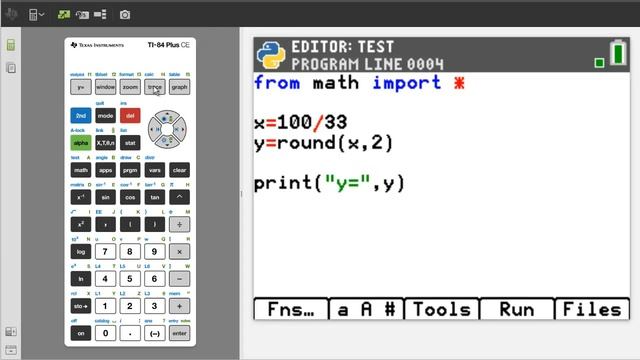Tap the comma key
640x360 pixels.
105,224
